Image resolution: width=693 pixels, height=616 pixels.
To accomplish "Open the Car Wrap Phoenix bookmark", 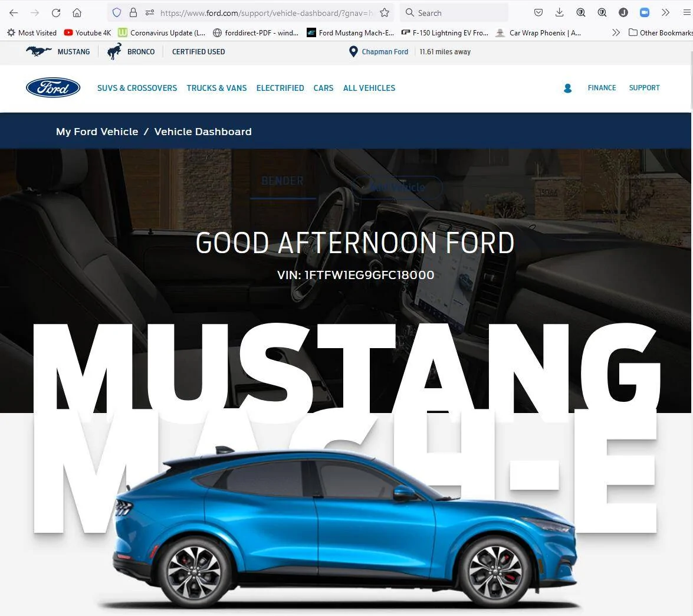I will 538,32.
